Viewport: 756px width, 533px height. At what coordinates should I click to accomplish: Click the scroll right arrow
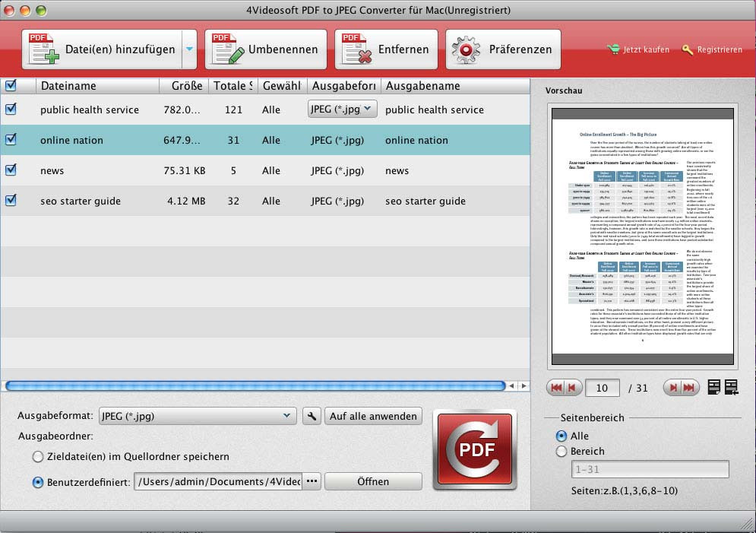[524, 385]
